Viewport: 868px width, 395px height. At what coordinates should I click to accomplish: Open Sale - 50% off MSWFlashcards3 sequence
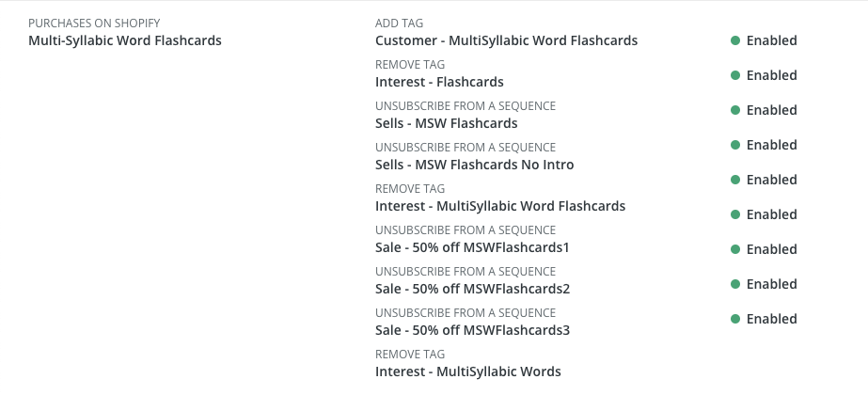472,331
